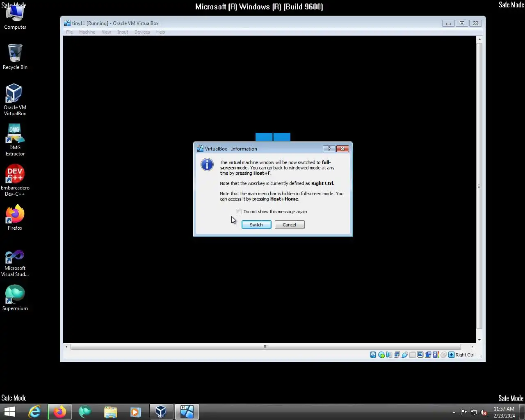Viewport: 525px width, 420px height.
Task: Open File Explorer from the taskbar
Action: (110, 411)
